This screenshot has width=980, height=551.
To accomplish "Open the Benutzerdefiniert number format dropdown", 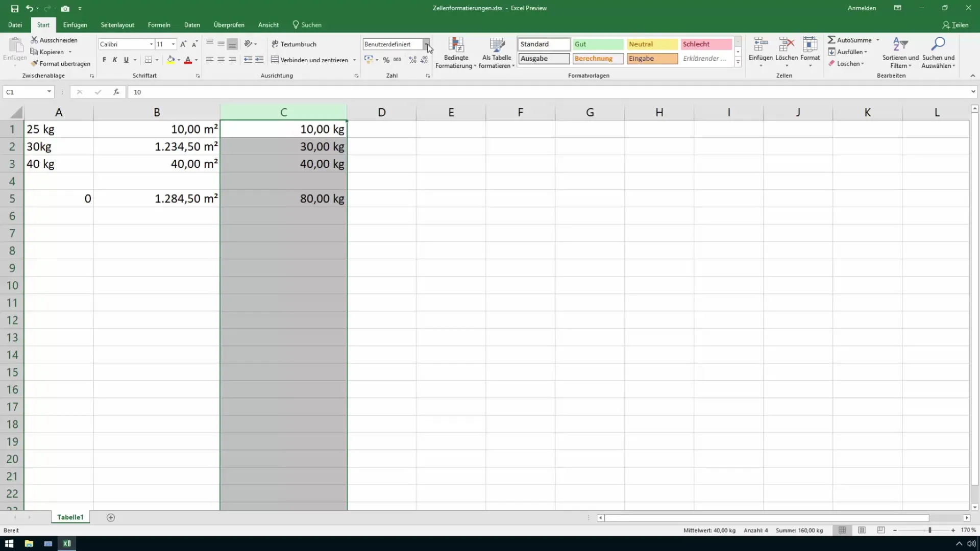I will [428, 44].
